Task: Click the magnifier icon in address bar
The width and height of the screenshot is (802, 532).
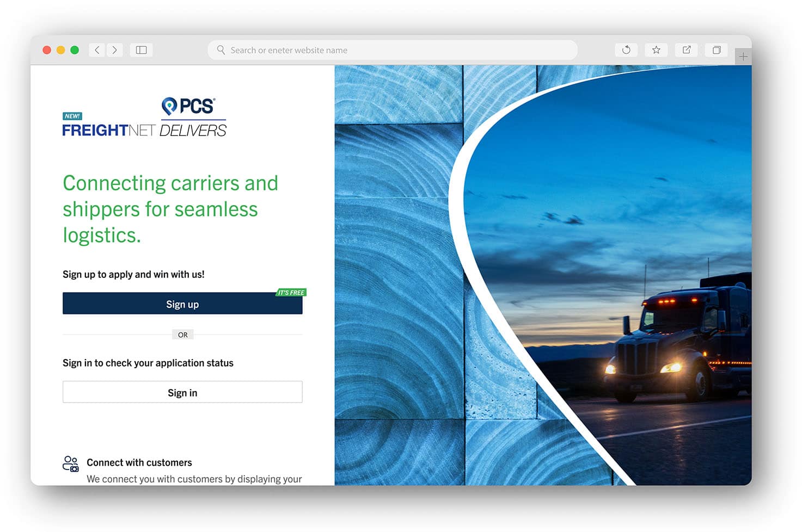Action: (221, 50)
